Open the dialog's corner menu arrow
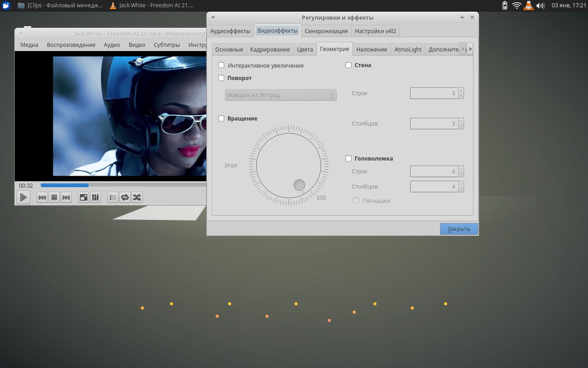588x368 pixels. coord(212,17)
